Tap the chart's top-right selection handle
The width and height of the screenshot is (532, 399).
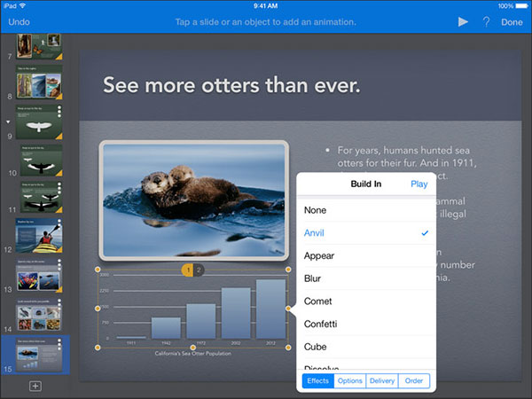coord(288,270)
